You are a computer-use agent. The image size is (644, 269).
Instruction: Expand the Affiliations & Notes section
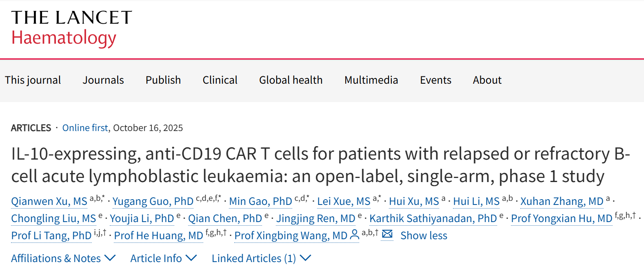[63, 258]
